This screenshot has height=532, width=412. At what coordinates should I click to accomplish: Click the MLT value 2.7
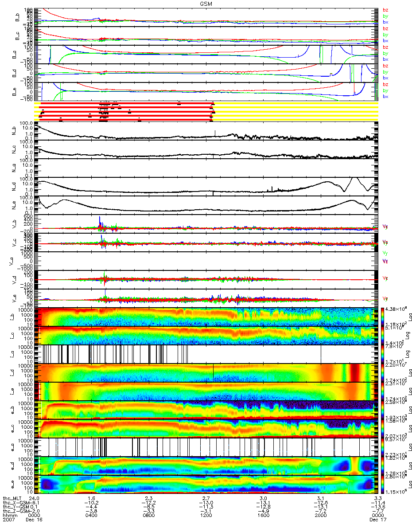point(206,497)
